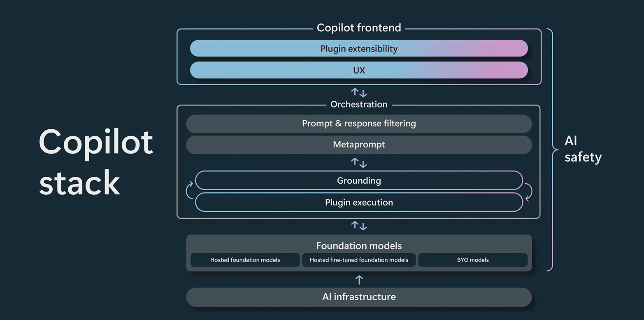Toggle the Grounding component
644x320 pixels.
pyautogui.click(x=358, y=180)
